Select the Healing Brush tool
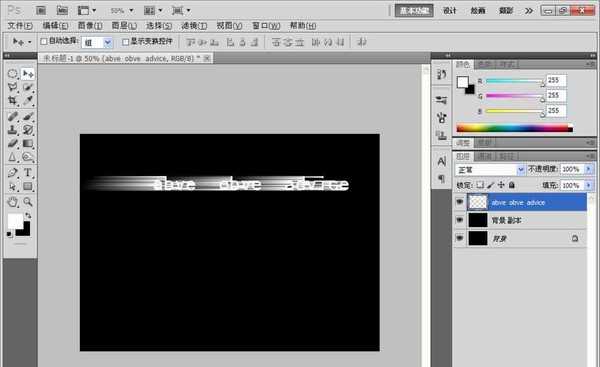Viewport: 600px width, 367px height. click(x=12, y=116)
